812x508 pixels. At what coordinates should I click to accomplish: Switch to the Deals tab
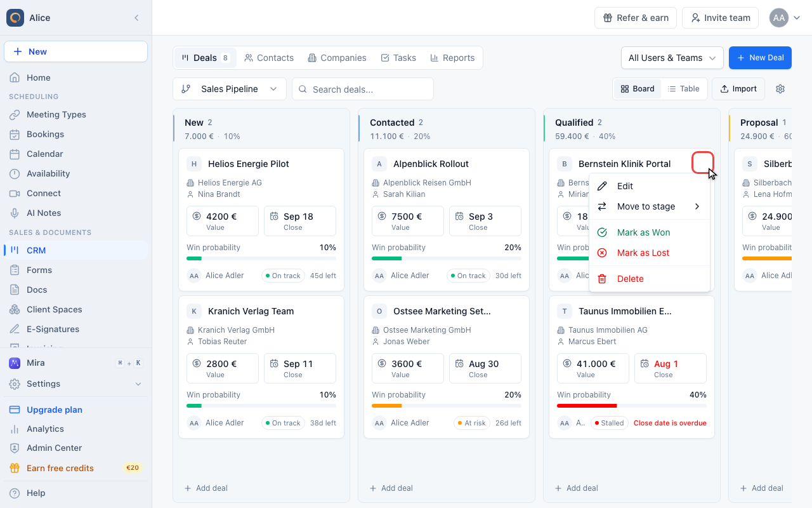tap(206, 58)
